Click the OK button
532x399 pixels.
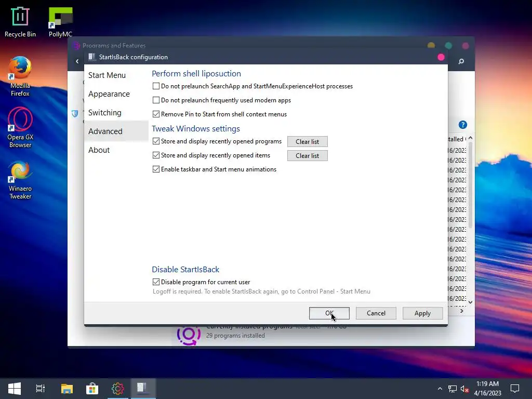coord(329,313)
